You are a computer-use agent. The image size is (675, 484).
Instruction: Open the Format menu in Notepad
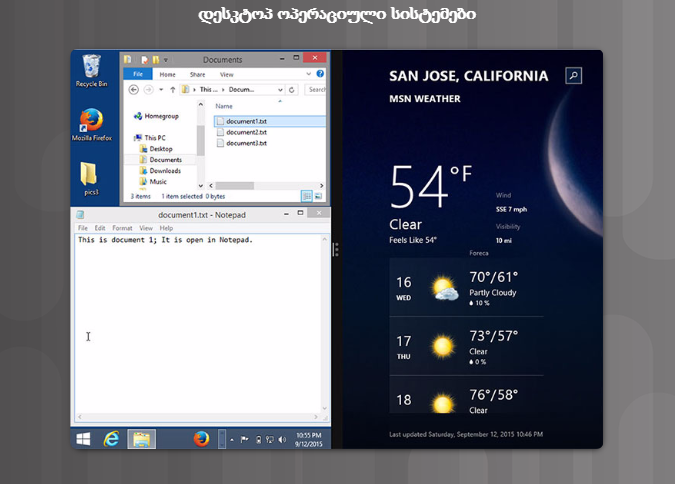[122, 228]
